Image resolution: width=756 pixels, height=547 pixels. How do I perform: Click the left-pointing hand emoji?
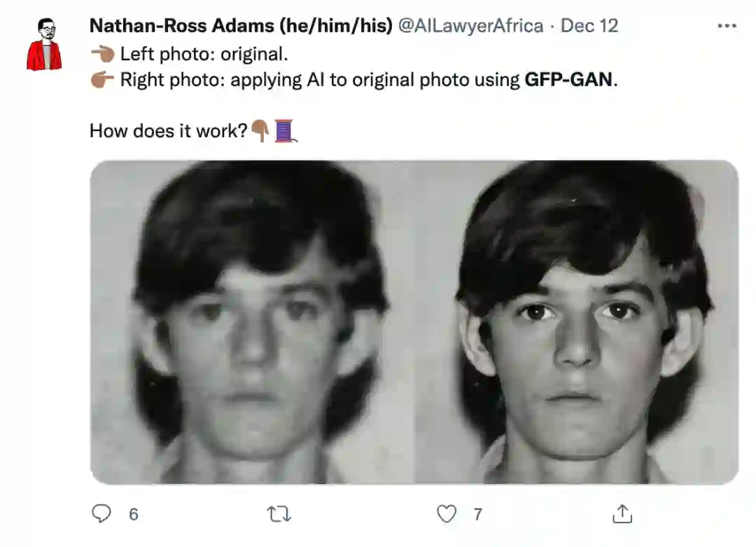coord(102,54)
